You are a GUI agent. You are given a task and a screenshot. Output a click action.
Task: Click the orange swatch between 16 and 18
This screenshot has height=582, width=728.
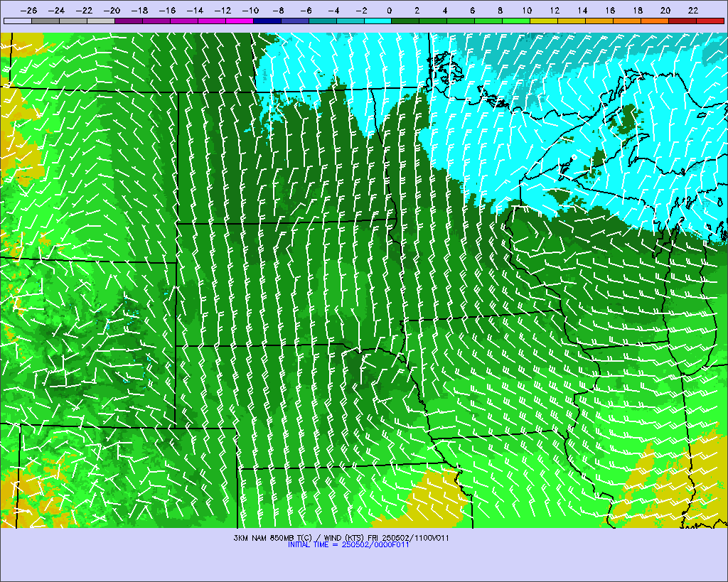[627, 21]
